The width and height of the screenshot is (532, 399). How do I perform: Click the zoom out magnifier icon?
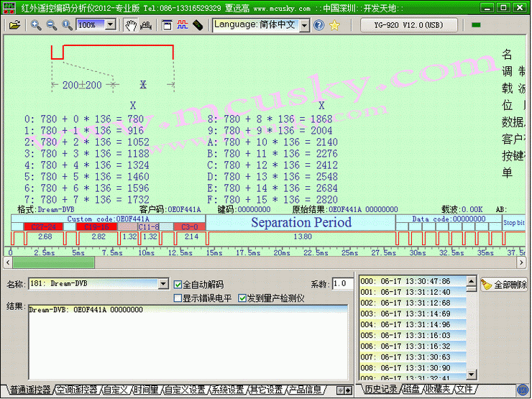(x=51, y=24)
